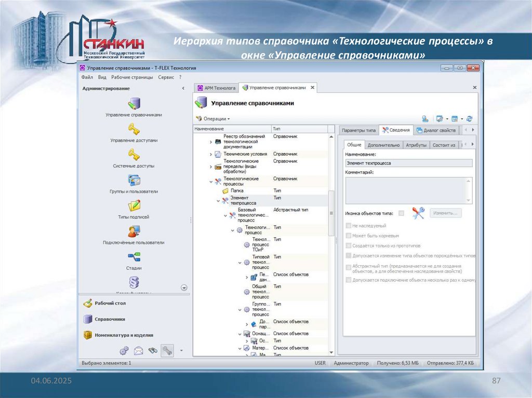Close the Управление справочниками tab
The height and width of the screenshot is (398, 532).
[312, 88]
